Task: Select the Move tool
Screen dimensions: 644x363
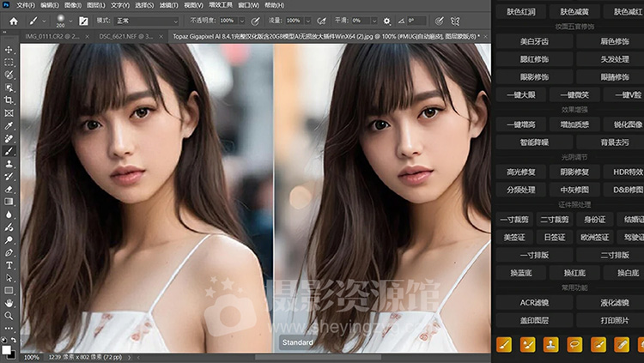Action: pos(9,50)
